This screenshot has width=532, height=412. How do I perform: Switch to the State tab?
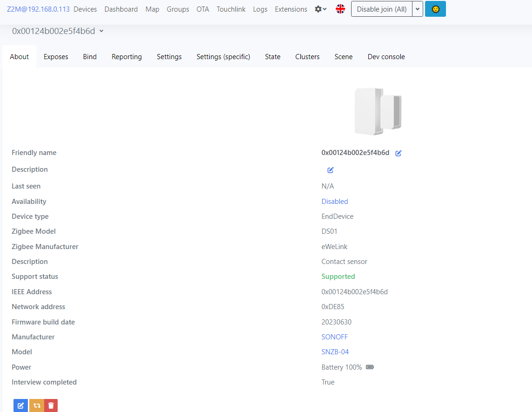273,57
